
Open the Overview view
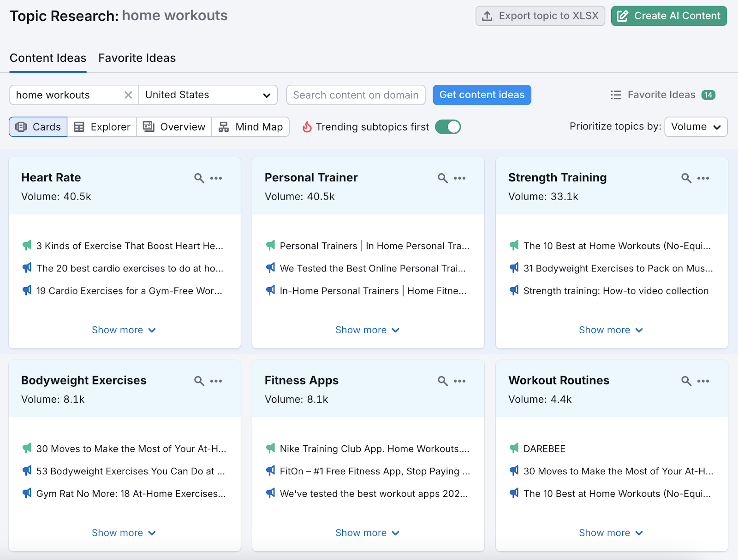[174, 127]
